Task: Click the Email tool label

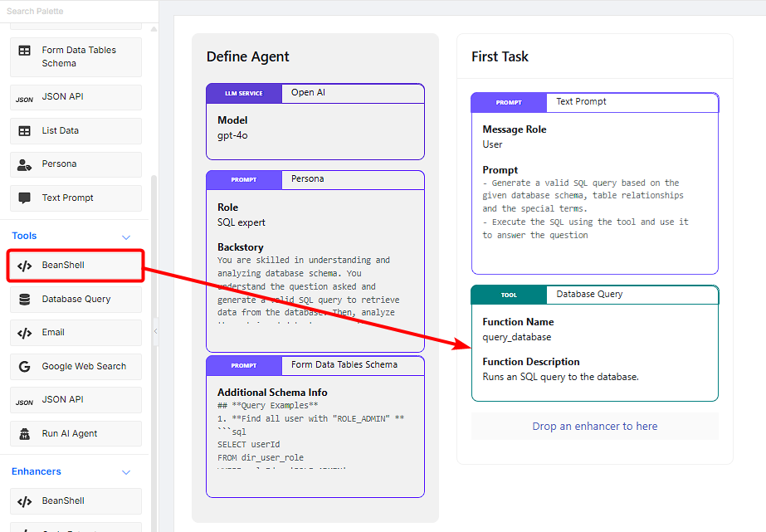Action: (53, 333)
